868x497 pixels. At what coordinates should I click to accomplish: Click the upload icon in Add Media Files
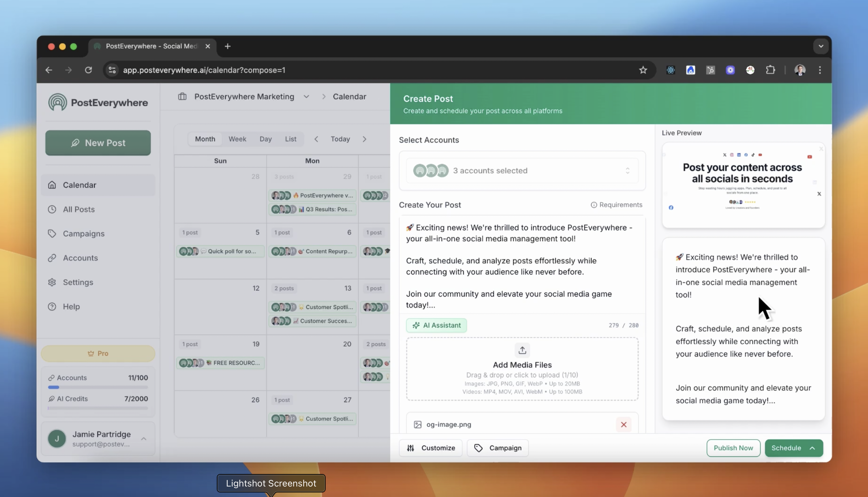[x=522, y=350]
